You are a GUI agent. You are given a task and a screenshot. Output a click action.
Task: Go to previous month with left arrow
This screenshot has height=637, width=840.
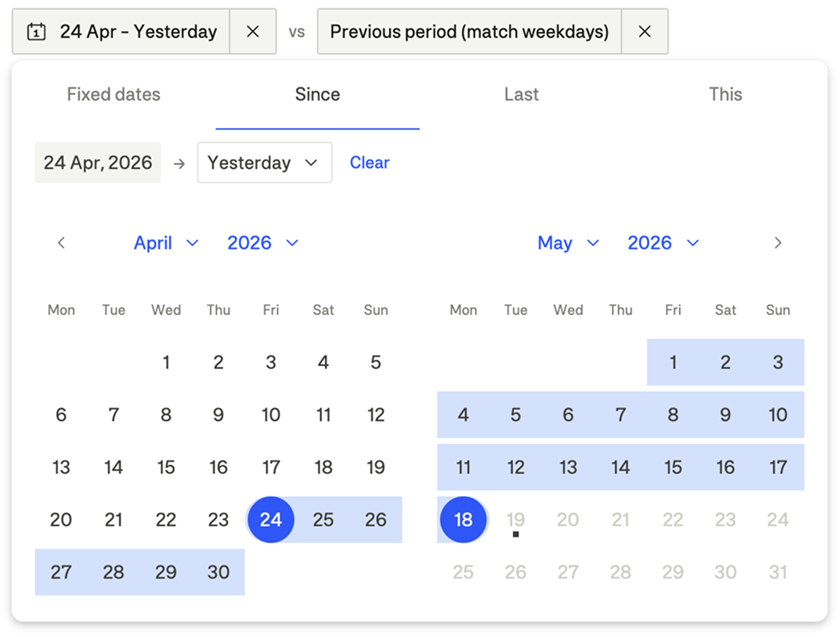[62, 243]
